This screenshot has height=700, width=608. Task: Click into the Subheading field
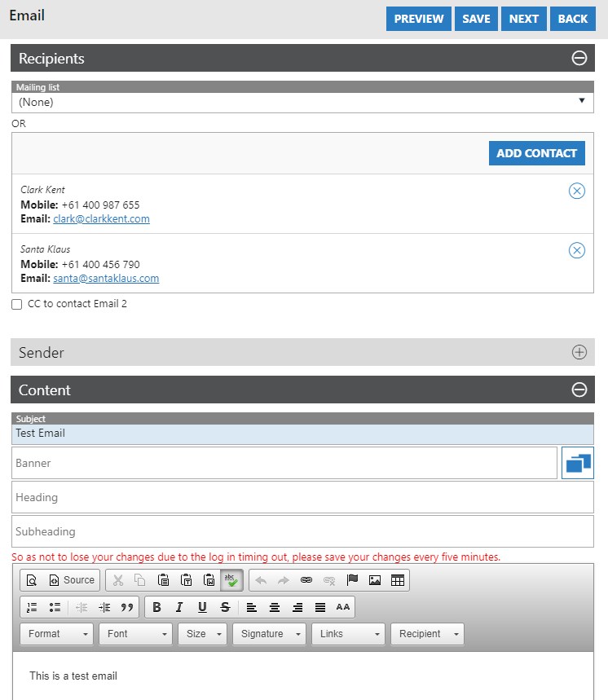tap(302, 531)
